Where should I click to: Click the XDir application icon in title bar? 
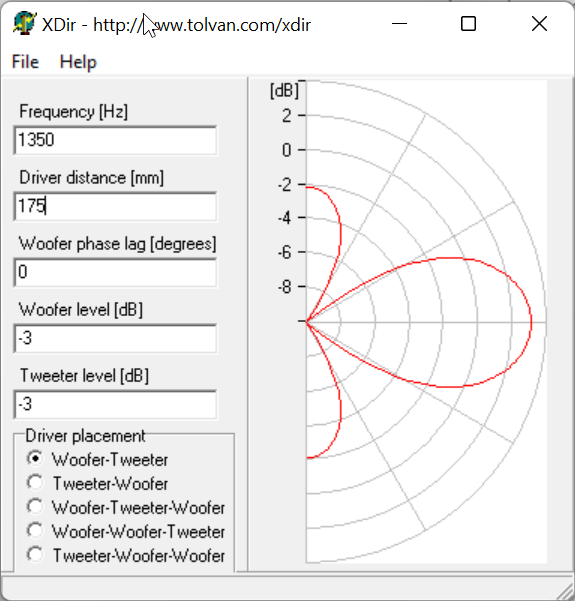[x=25, y=24]
